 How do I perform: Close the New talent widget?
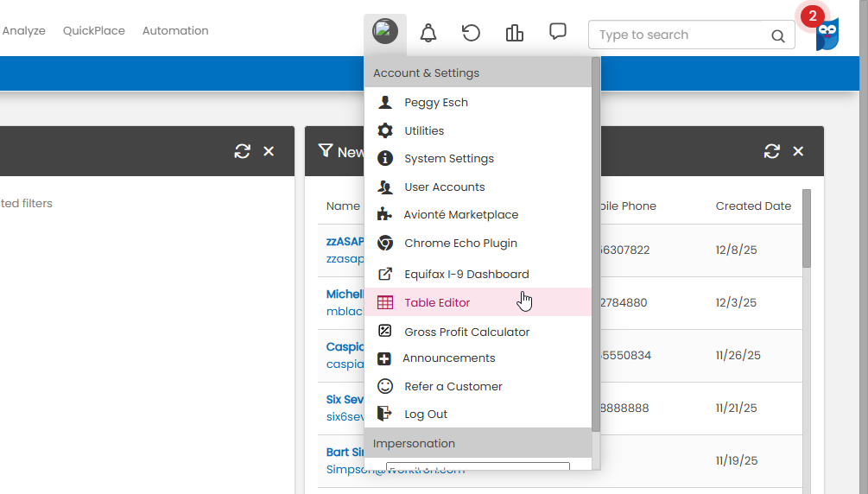798,151
